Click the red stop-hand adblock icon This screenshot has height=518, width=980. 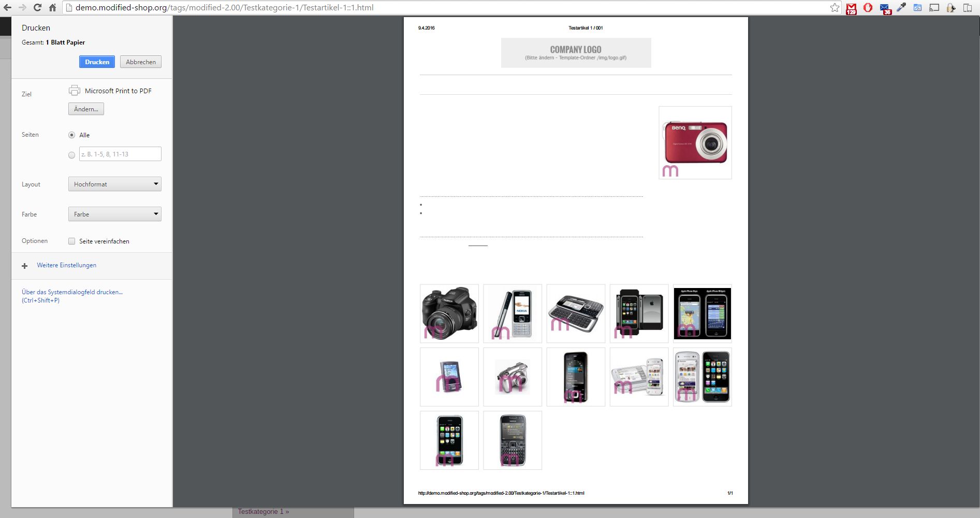point(868,8)
